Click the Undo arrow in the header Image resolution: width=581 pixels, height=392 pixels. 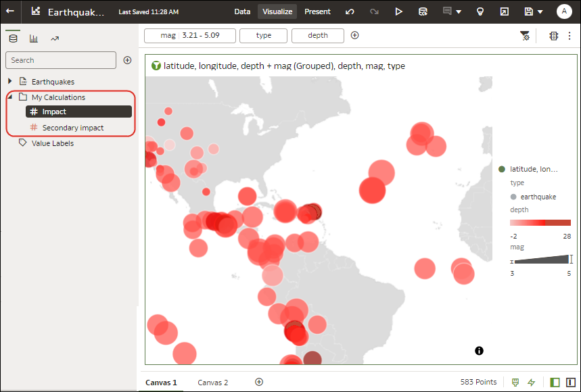(x=350, y=11)
